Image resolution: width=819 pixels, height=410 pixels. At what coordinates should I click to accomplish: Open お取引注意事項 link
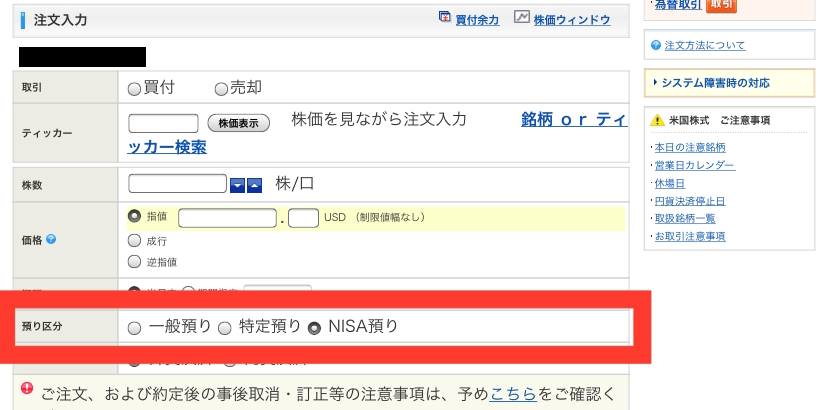pos(690,236)
